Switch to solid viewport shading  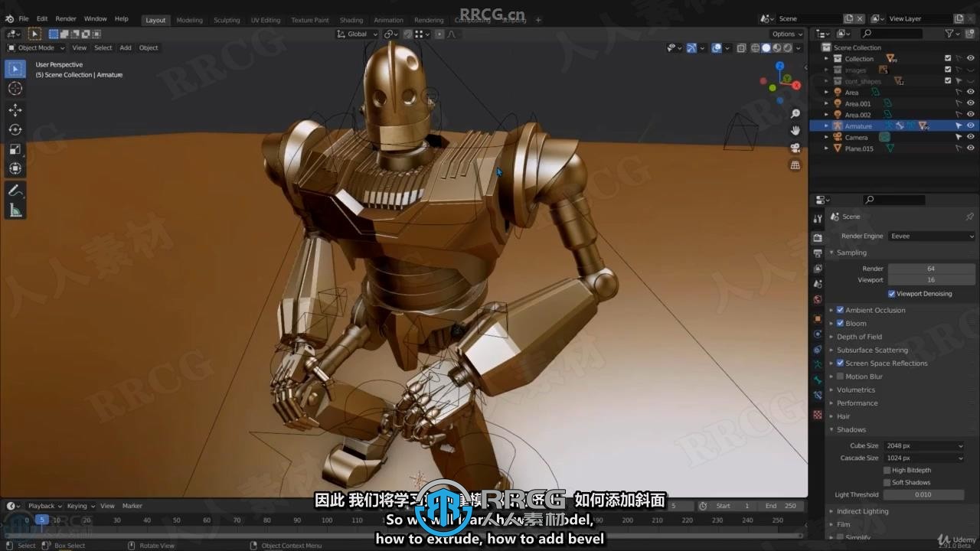(766, 47)
